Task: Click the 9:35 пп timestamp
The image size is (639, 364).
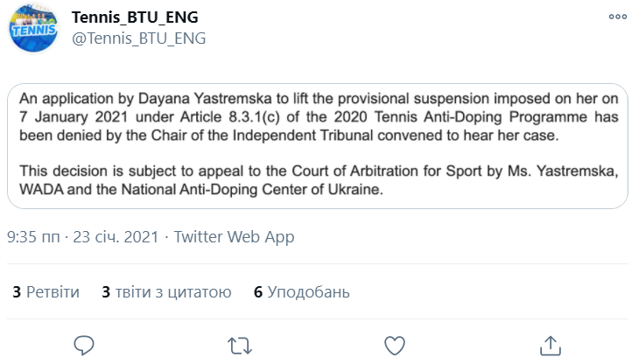Action: [x=33, y=236]
